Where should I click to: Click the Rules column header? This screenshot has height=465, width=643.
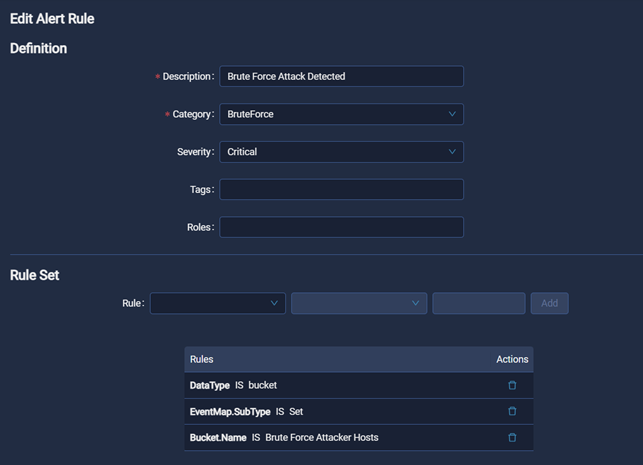tap(201, 359)
